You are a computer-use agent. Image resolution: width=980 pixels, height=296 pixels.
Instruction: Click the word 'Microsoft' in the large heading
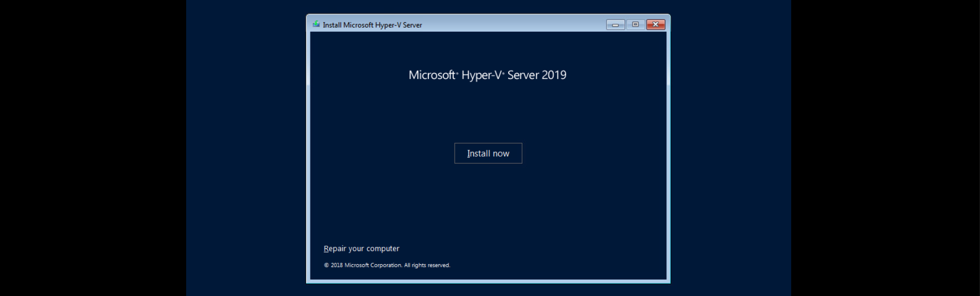pos(432,75)
